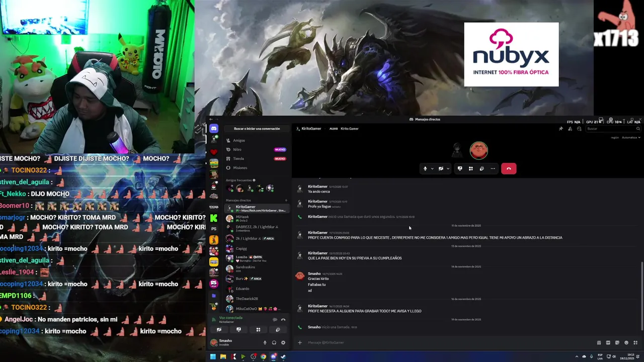Create new DM with plus icon
Screen dimensions: 644x362
tap(286, 200)
